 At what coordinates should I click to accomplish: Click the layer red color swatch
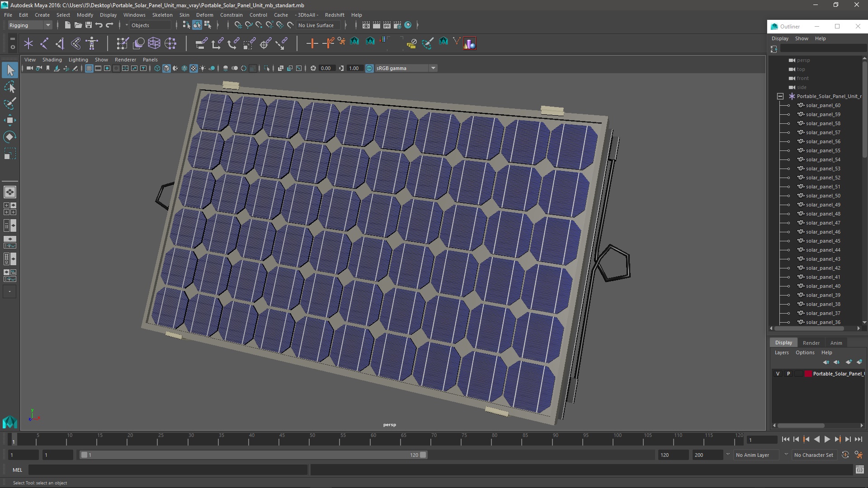[x=808, y=374]
